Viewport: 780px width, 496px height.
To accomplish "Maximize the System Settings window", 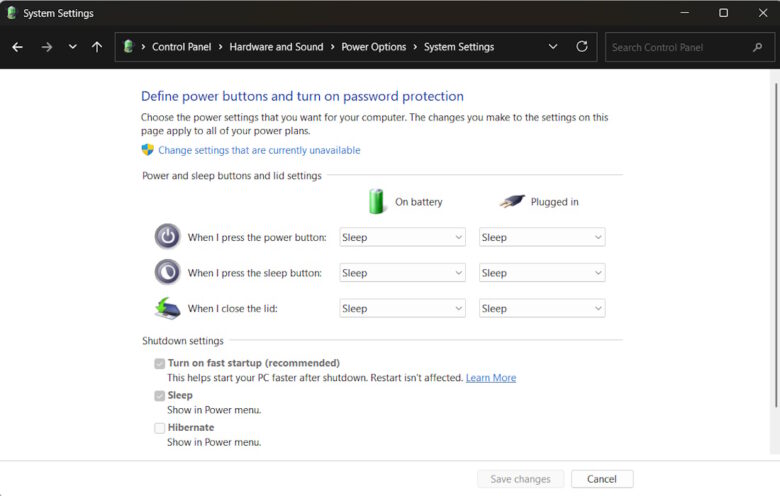I will pyautogui.click(x=723, y=13).
